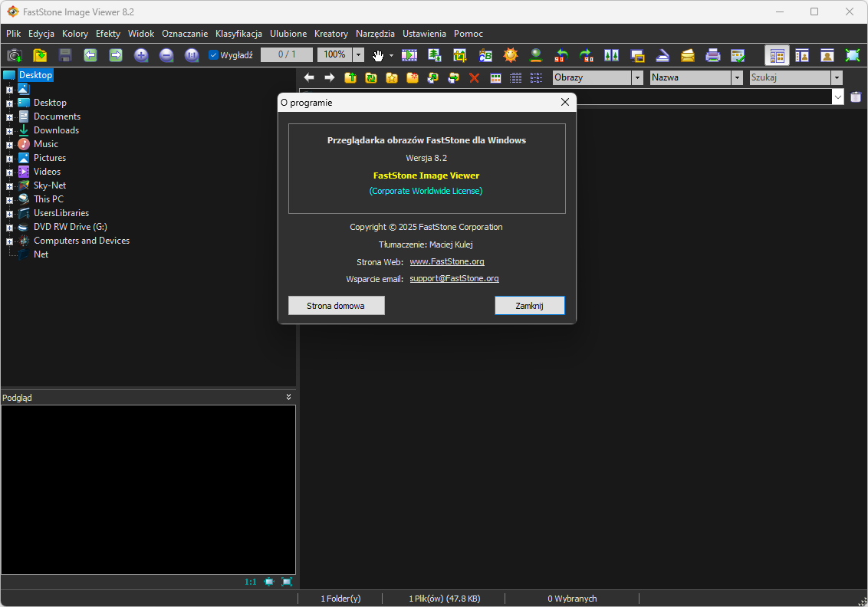Screen dimensions: 868x607
Task: Rotate right 90 degrees icon
Action: tap(587, 54)
